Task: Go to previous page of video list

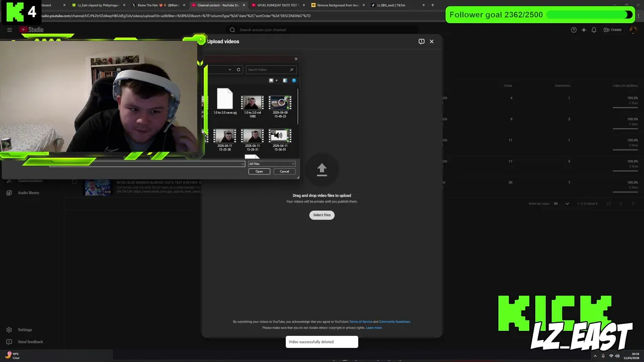Action: pyautogui.click(x=621, y=204)
